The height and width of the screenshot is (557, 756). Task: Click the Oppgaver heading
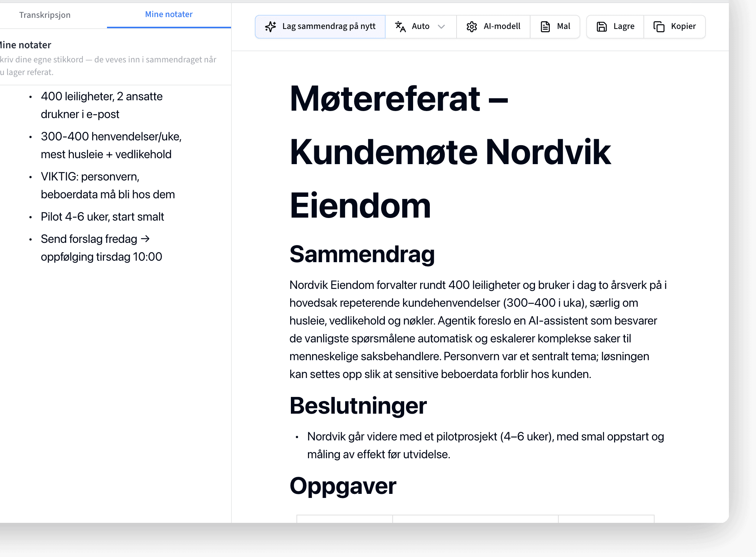coord(343,486)
